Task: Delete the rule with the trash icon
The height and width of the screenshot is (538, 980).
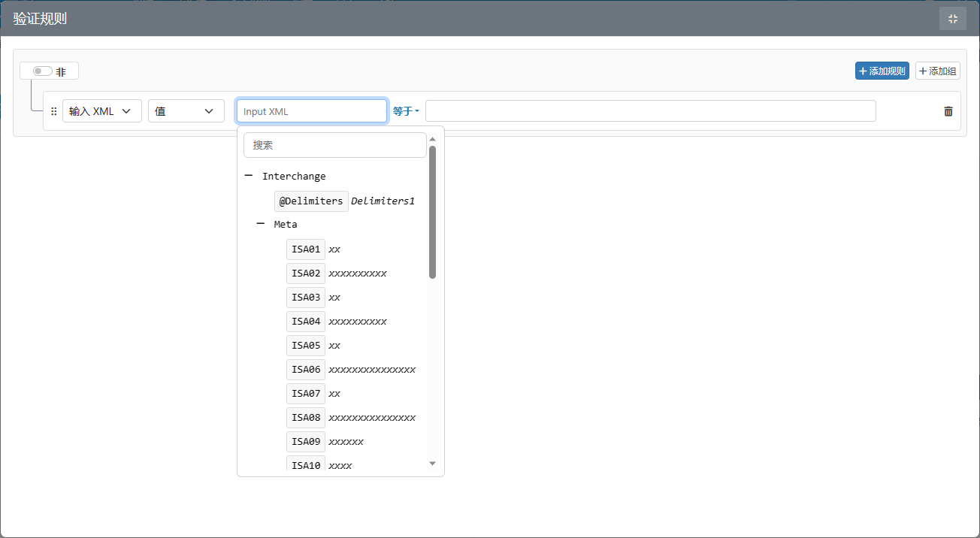Action: pos(948,111)
